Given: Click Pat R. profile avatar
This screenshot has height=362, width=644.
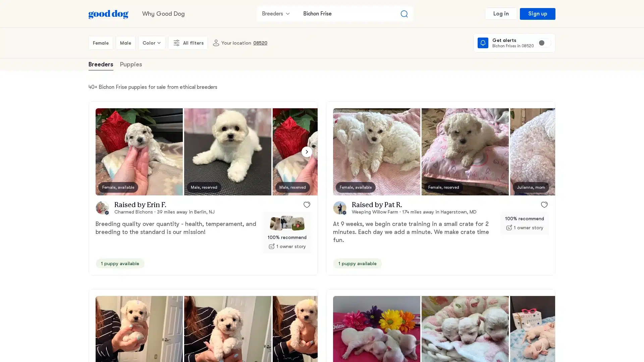Looking at the screenshot, I should [340, 208].
